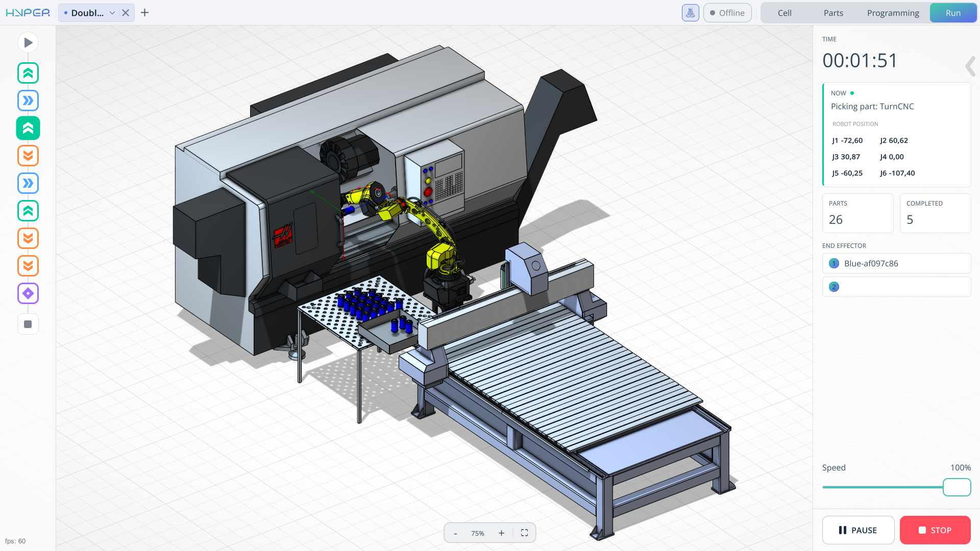Viewport: 980px width, 551px height.
Task: Select orange down step directly above purple diamond step
Action: (28, 266)
